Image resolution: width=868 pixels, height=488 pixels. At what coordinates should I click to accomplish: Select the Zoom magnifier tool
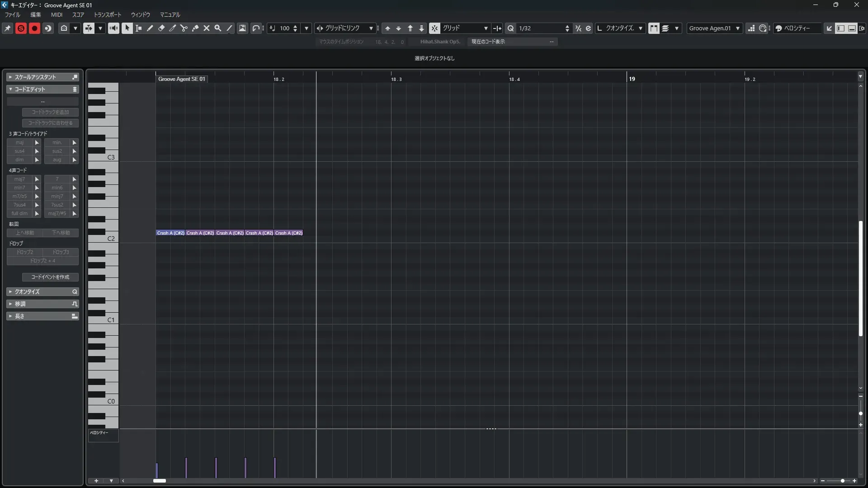click(x=218, y=28)
